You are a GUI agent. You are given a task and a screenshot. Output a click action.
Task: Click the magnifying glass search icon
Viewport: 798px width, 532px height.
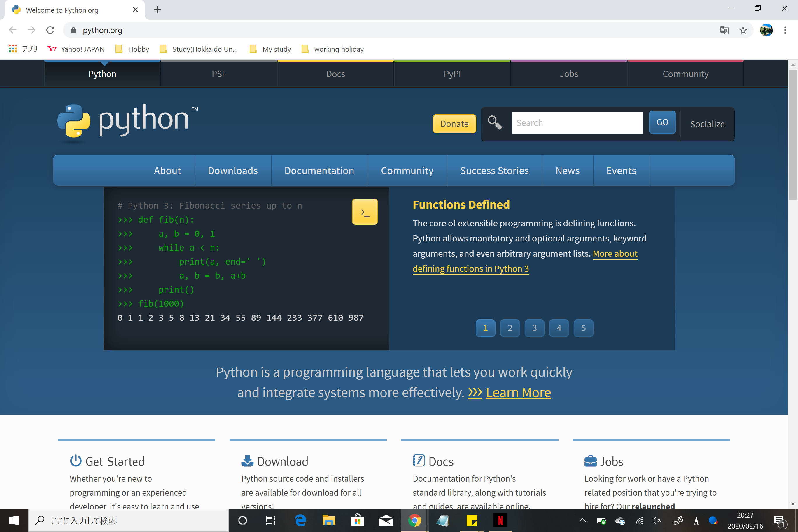[x=495, y=123]
